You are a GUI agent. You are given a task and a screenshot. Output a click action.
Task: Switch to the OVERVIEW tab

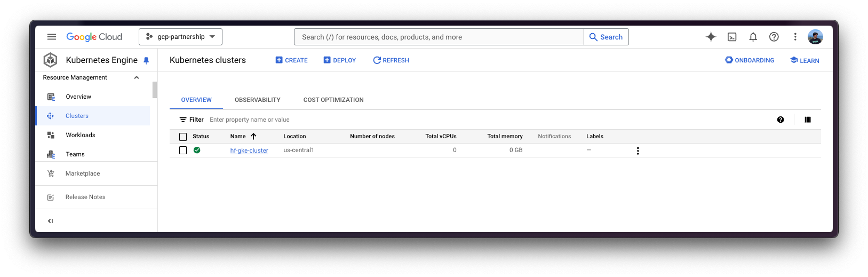click(196, 100)
